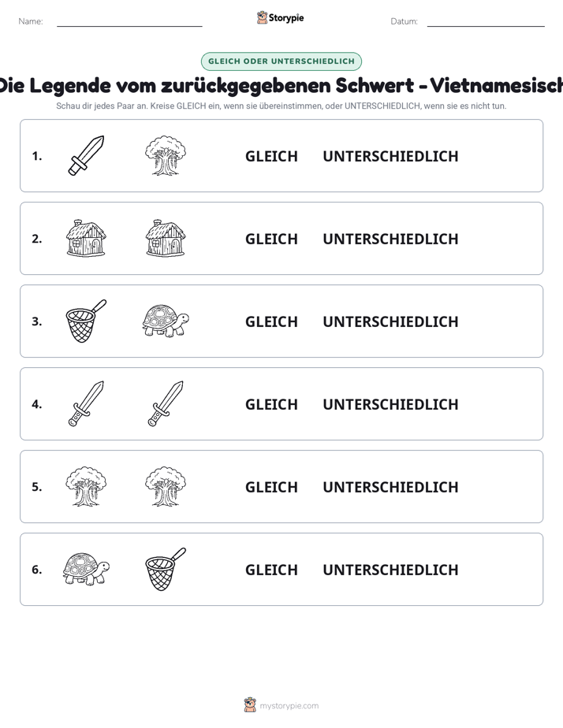The width and height of the screenshot is (563, 728).
Task: Click the turtle icon in row 6
Action: click(87, 569)
